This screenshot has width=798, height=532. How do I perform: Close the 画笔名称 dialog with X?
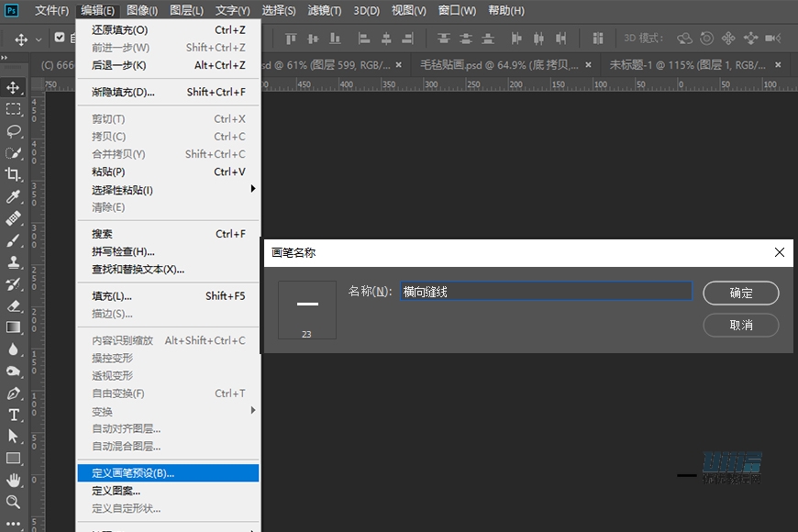coord(779,252)
